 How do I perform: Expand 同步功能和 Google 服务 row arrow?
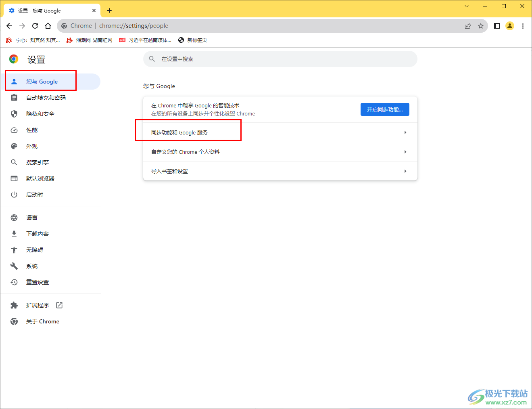click(x=405, y=132)
